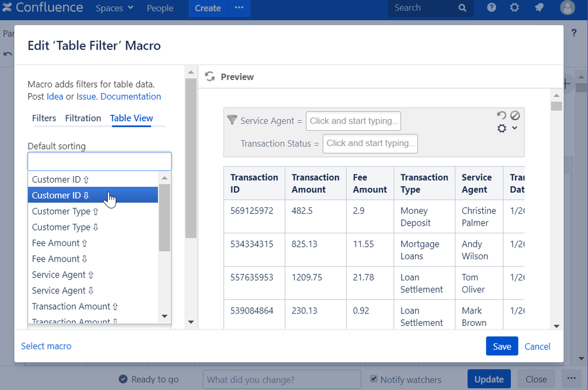
Task: Cancel the macro dialog
Action: coord(537,346)
